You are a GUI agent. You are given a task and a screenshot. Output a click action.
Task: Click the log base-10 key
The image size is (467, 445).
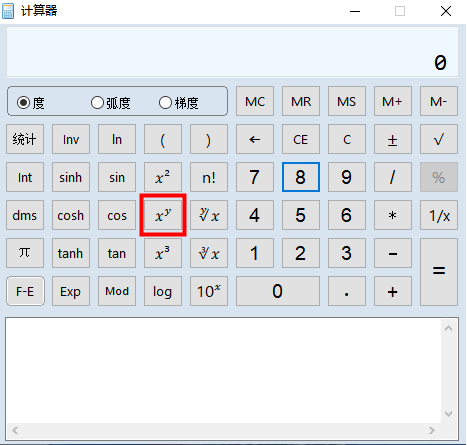(163, 291)
